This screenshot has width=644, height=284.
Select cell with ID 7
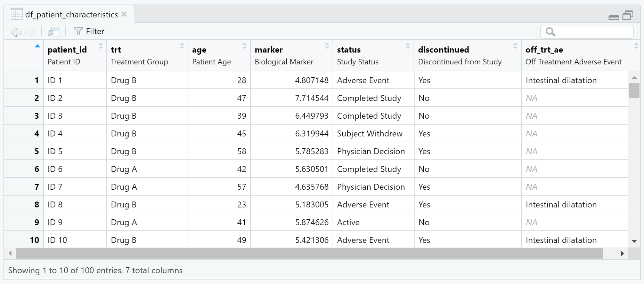[55, 187]
